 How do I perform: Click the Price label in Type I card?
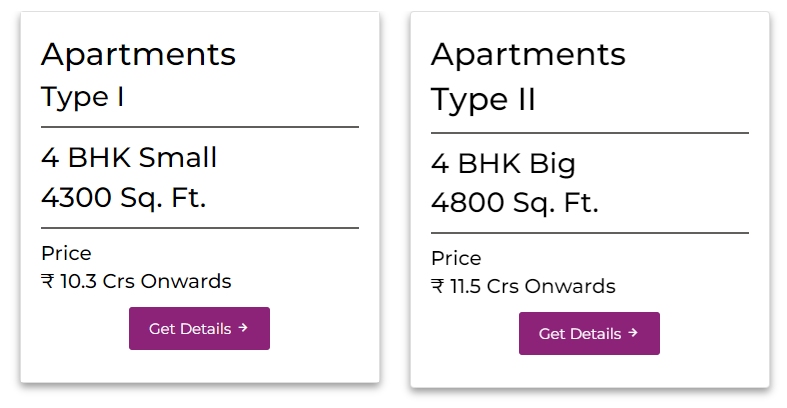click(x=66, y=253)
